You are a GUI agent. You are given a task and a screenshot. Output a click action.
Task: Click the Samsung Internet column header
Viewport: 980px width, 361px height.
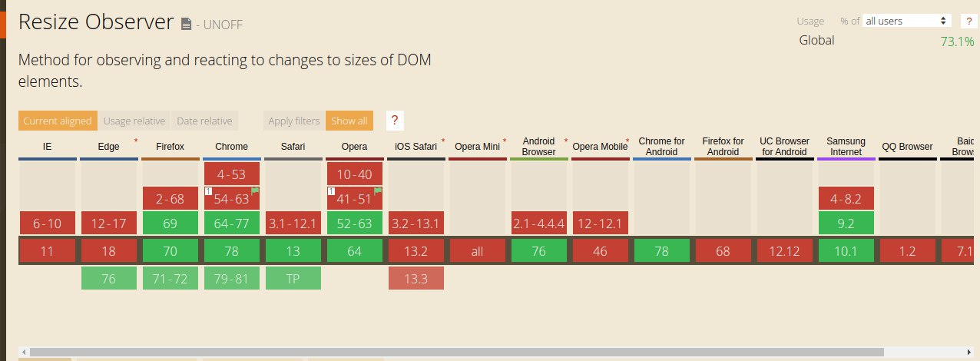(x=846, y=147)
